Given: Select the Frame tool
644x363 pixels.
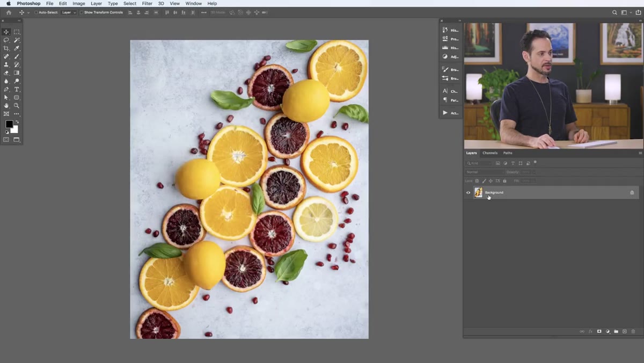Looking at the screenshot, I should [6, 114].
